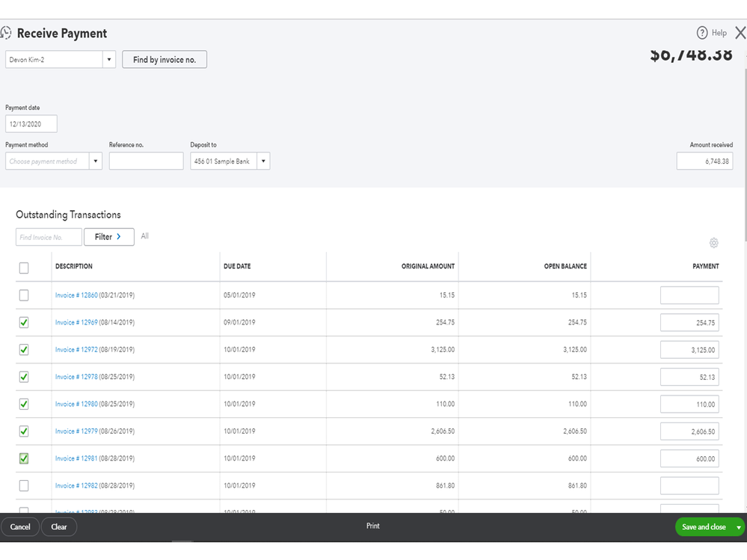The height and width of the screenshot is (560, 747).
Task: Click the Payment date field
Action: tap(31, 124)
